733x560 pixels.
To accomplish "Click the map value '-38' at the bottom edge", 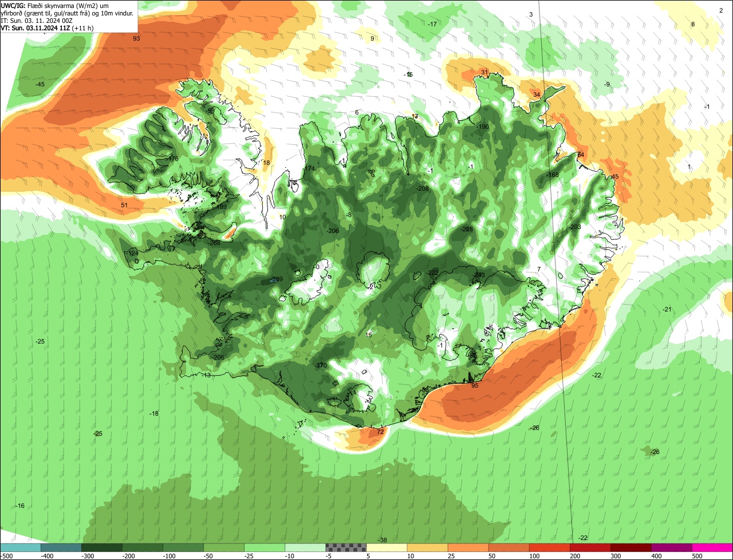I will click(383, 541).
